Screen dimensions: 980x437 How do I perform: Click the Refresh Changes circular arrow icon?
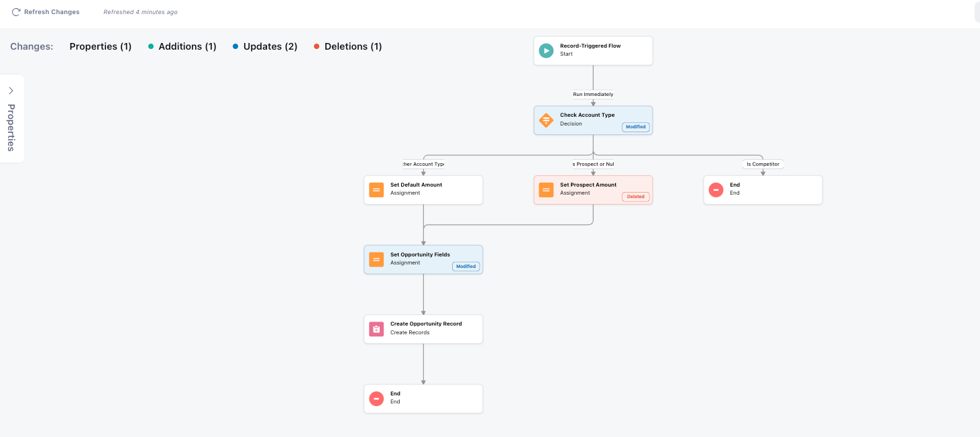coord(16,12)
